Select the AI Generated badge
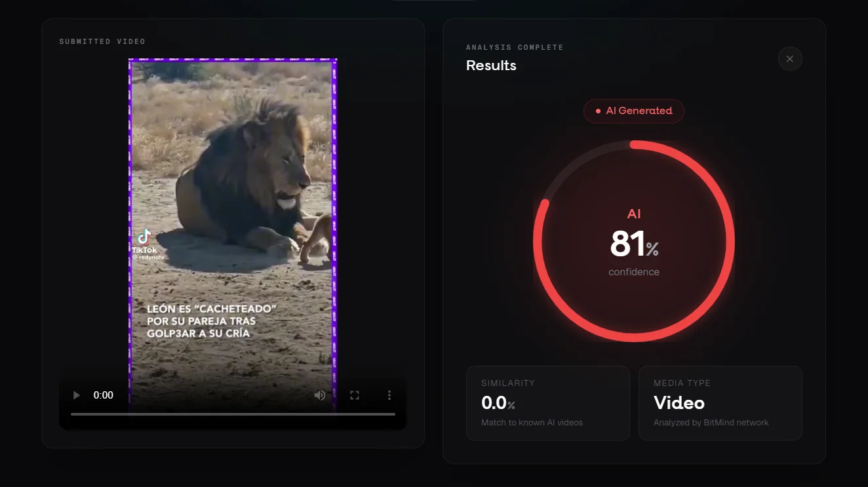 point(634,111)
